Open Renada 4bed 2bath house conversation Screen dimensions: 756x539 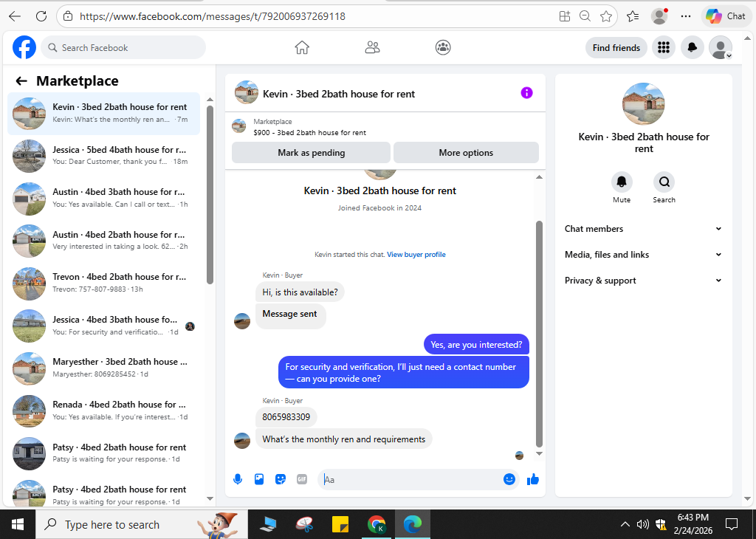[x=103, y=411]
